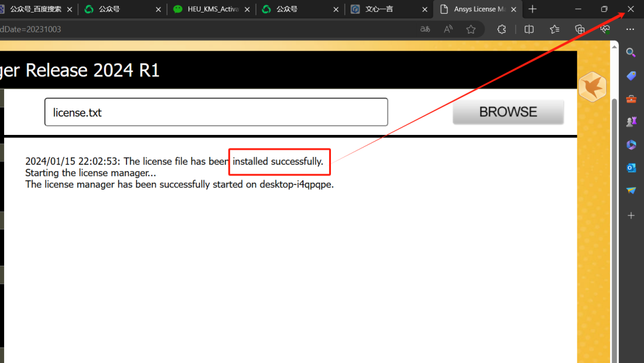The width and height of the screenshot is (644, 363).
Task: Close the HEU_KMS_Activa tab
Action: (x=247, y=9)
